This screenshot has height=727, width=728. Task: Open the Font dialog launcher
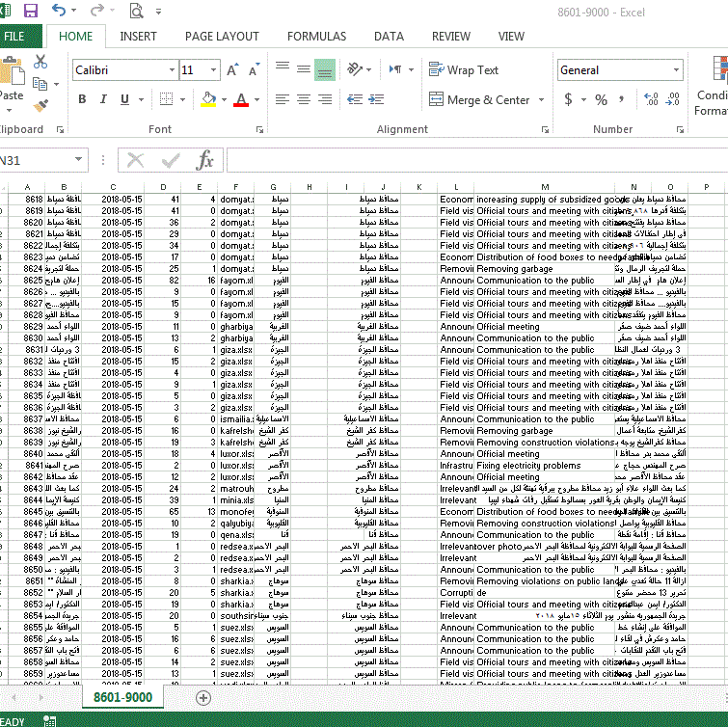(x=259, y=129)
